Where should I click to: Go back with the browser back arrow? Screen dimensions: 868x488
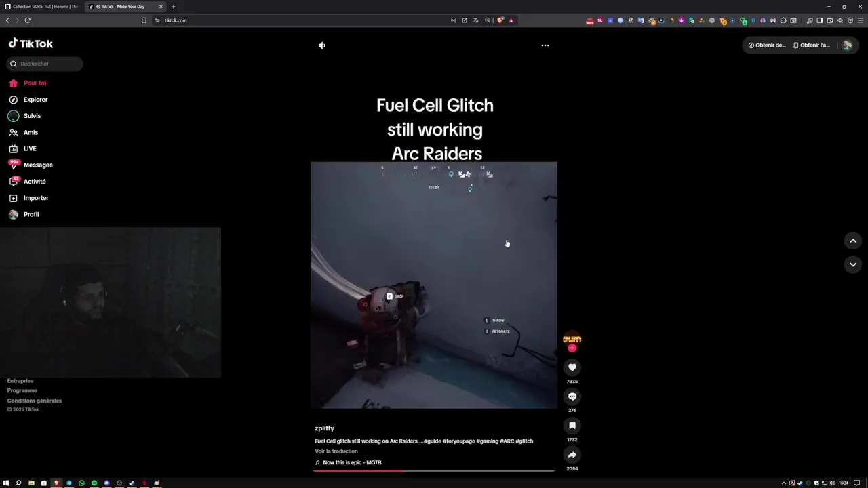(x=7, y=20)
